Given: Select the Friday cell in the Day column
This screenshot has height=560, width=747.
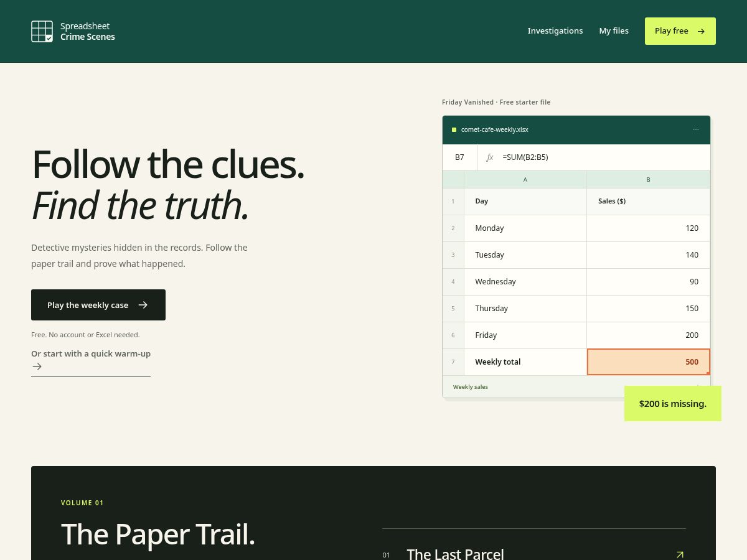Looking at the screenshot, I should (525, 335).
